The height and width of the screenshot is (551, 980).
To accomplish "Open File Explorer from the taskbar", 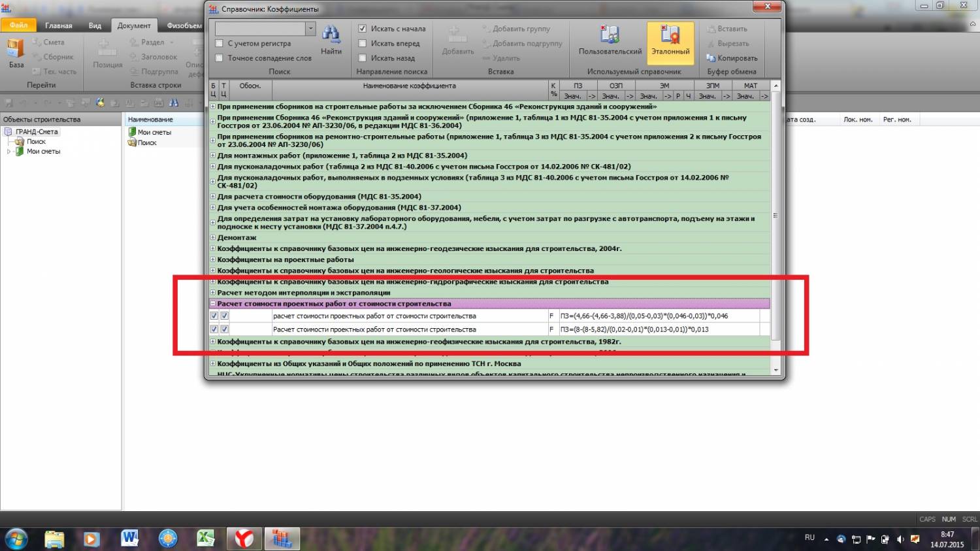I will (54, 539).
